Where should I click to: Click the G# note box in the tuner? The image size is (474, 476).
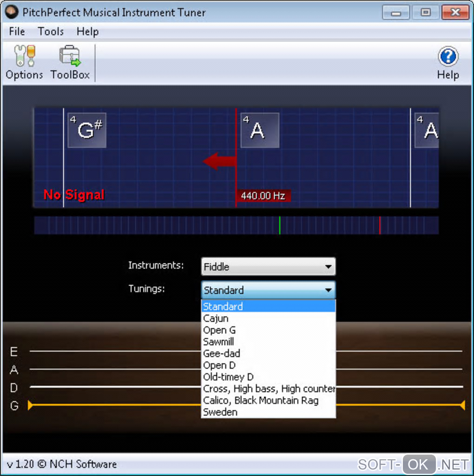click(87, 130)
